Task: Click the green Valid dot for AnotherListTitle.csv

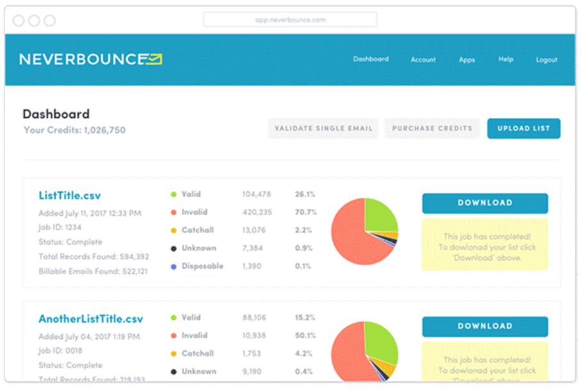Action: (173, 318)
